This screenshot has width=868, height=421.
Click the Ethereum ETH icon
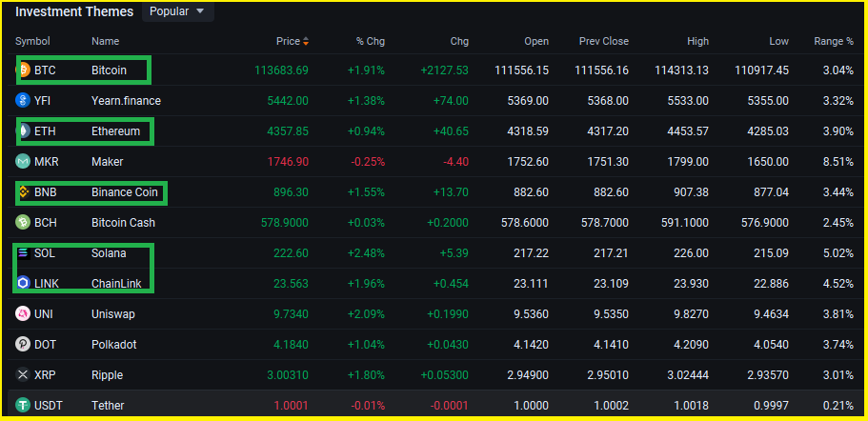click(23, 130)
